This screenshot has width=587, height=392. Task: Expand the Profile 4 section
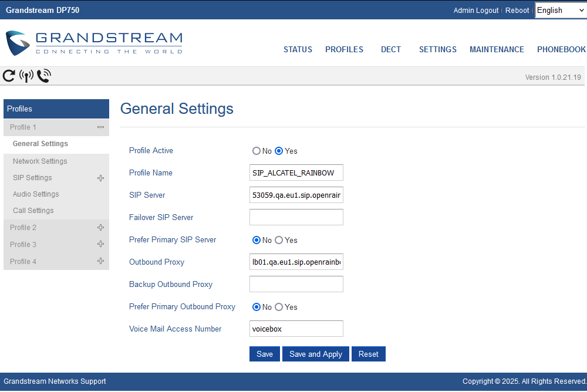[x=100, y=262]
